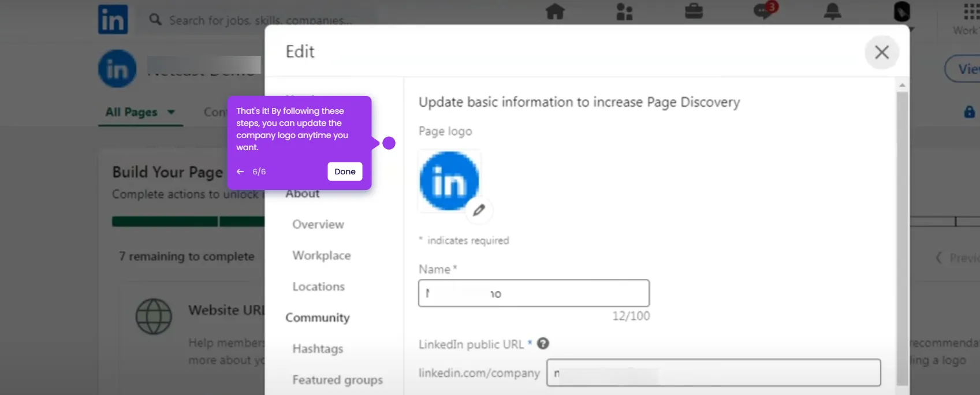
Task: Open the Work apps grid icon
Action: tap(971, 11)
